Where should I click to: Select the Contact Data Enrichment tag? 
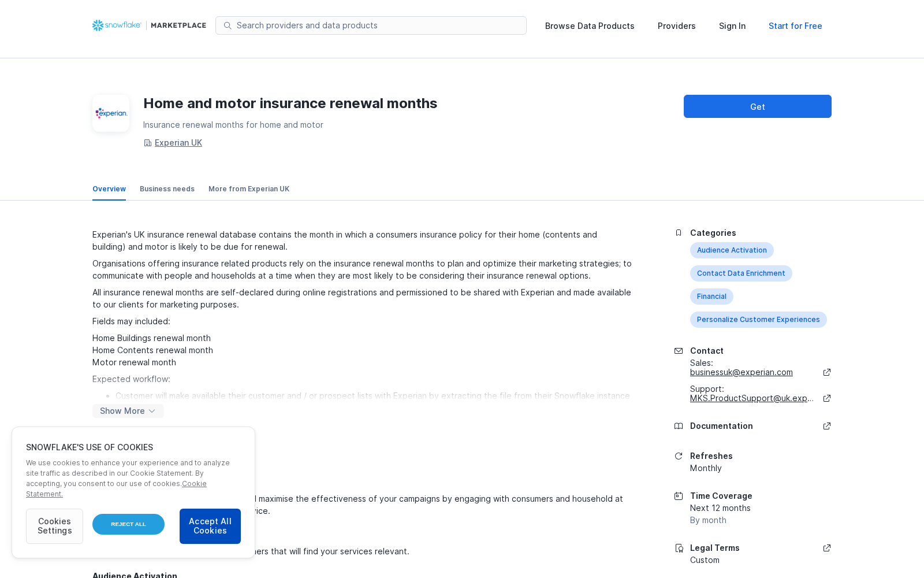[741, 273]
